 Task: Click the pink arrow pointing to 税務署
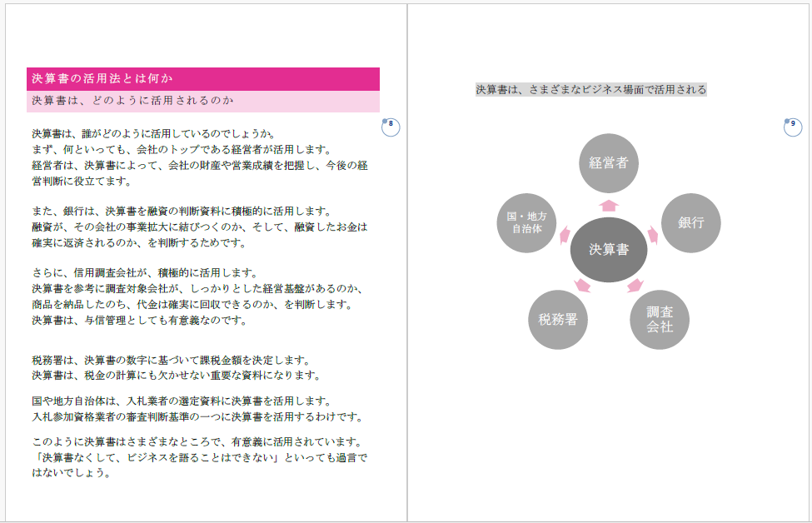coord(582,286)
